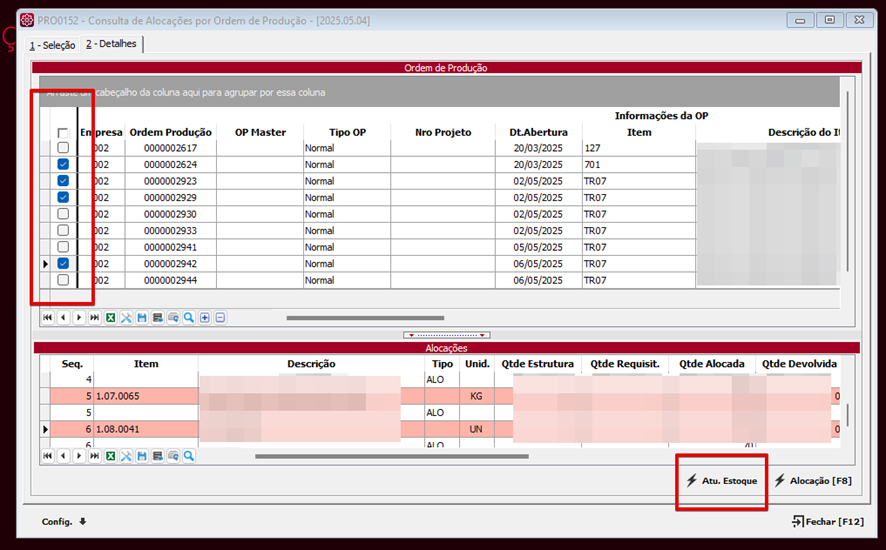Go to next record in Alocações grid
The width and height of the screenshot is (886, 550).
[79, 456]
